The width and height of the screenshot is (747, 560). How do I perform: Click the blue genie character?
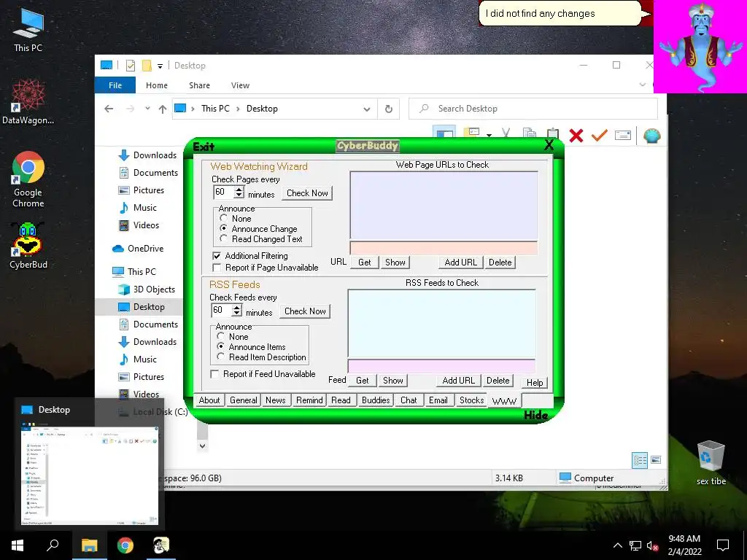point(700,47)
